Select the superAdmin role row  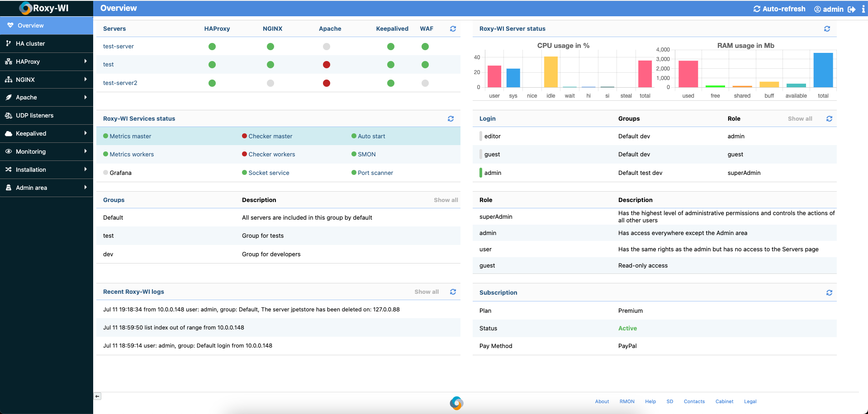coord(655,216)
